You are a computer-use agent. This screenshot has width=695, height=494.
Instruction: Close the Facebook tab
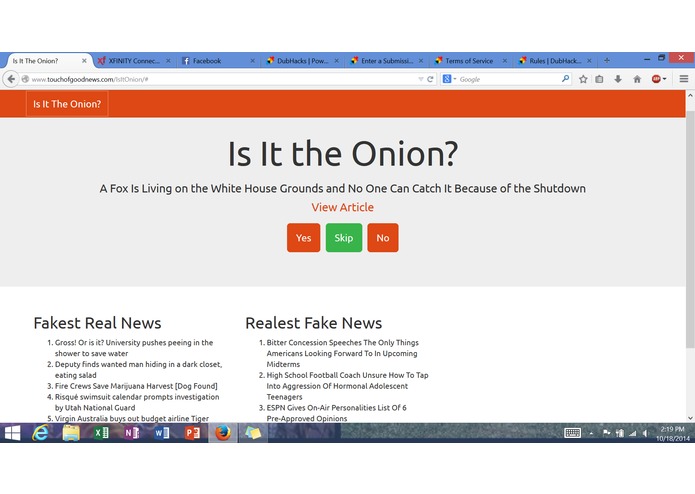[252, 61]
